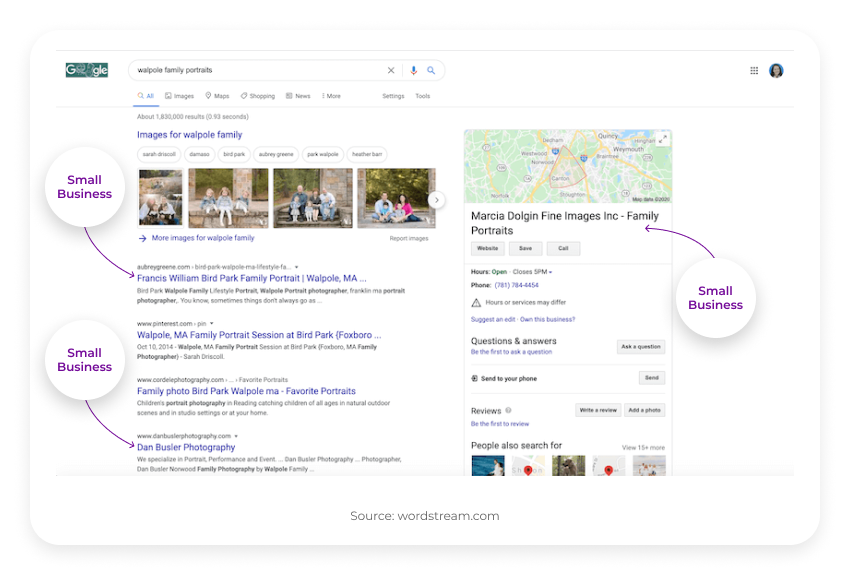Click Send to your phone Send button
Screen dimensions: 850x575
point(652,378)
